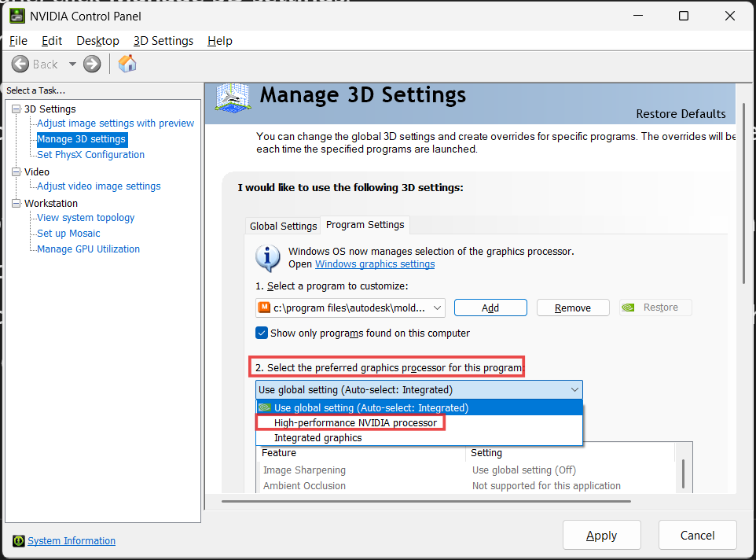The height and width of the screenshot is (560, 756).
Task: Switch to the Global Settings tab
Action: point(283,226)
